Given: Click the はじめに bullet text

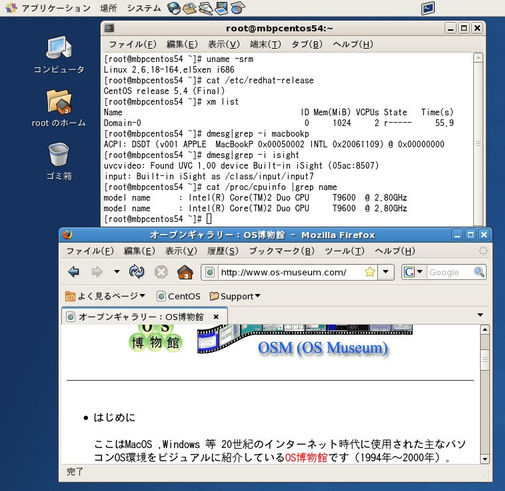Looking at the screenshot, I should pyautogui.click(x=114, y=417).
